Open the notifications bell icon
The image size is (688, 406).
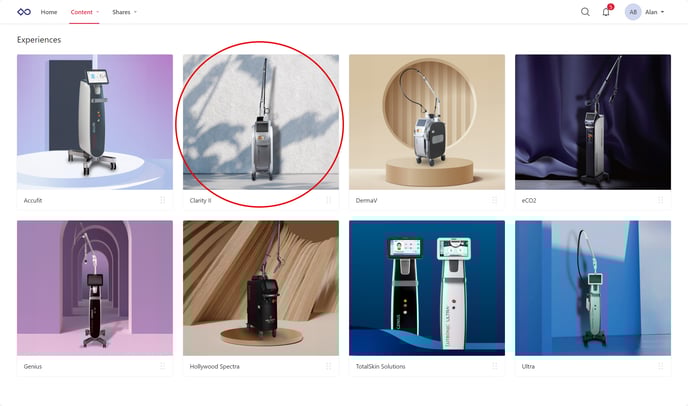click(x=606, y=12)
